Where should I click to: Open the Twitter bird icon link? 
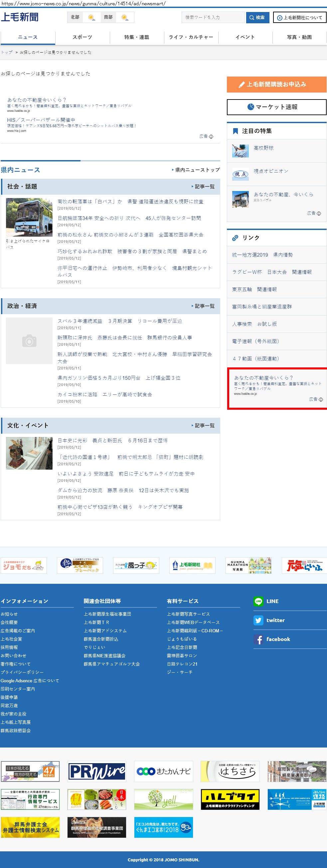[258, 620]
